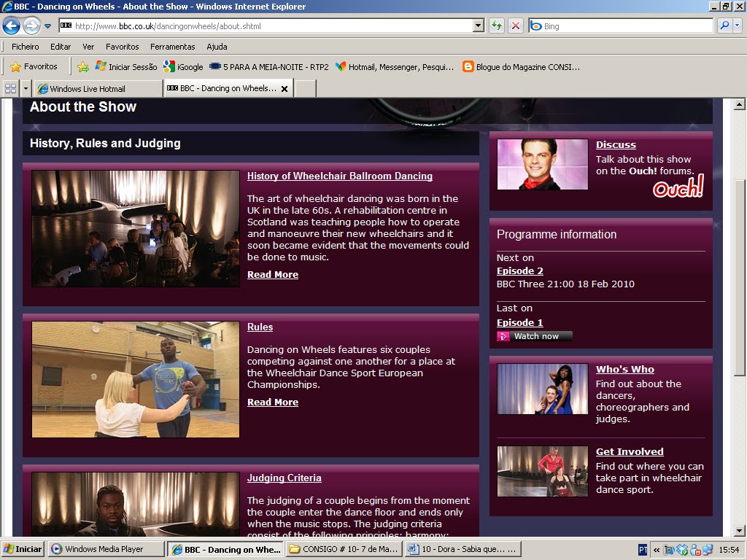Switch to Windows Media Player in taskbar

click(x=106, y=549)
